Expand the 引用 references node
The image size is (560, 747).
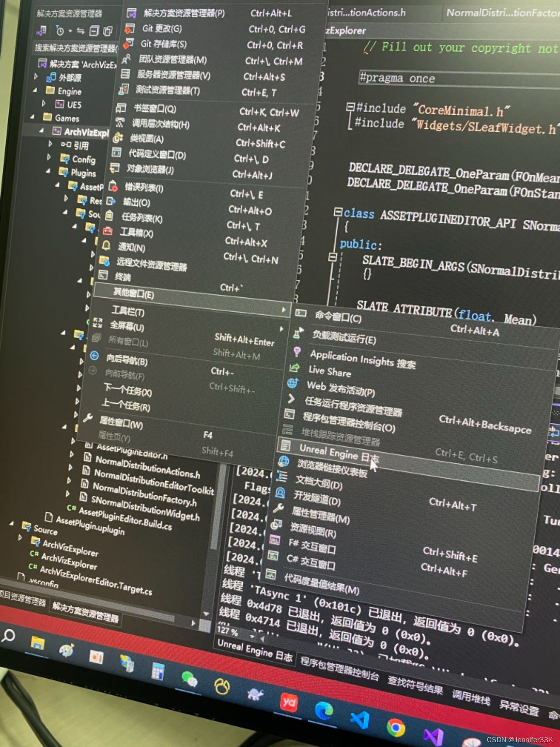[50, 143]
